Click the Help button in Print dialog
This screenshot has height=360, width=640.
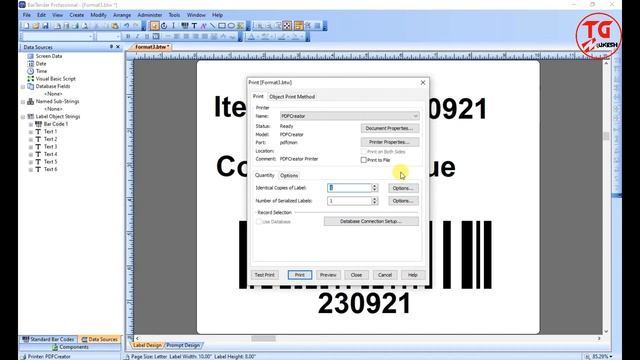413,275
